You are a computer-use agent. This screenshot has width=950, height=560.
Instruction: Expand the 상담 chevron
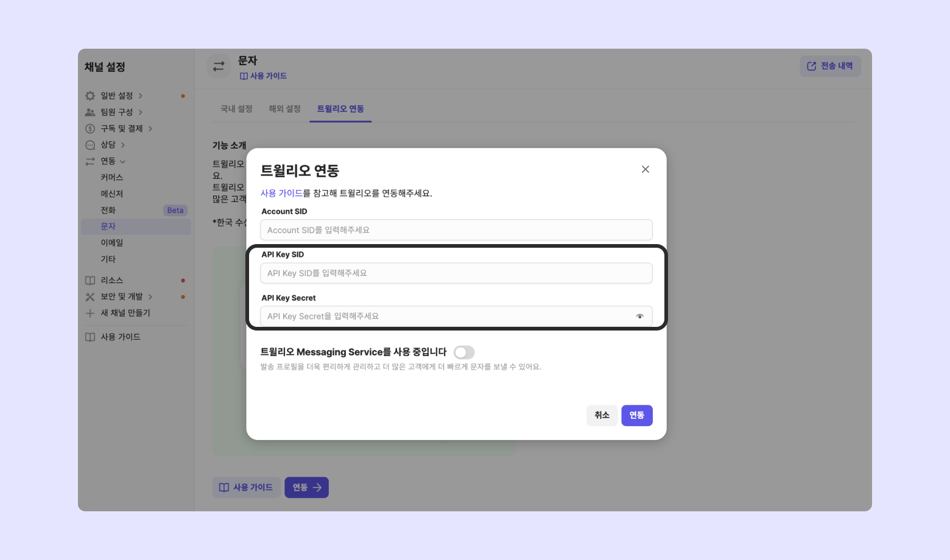123,145
